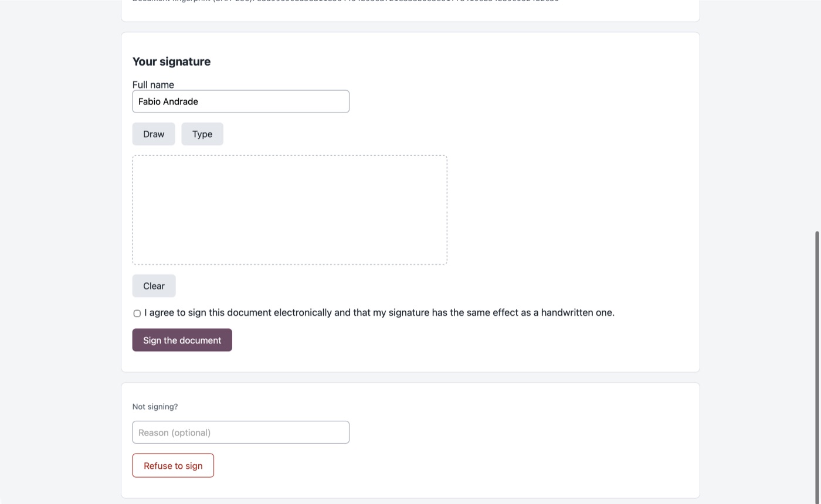Click the Refuse to sign button

[173, 466]
